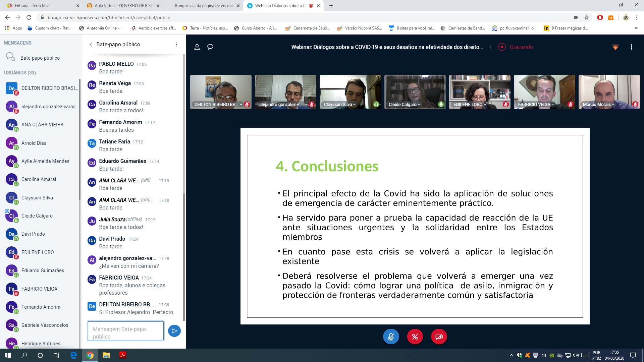Screen dimensions: 644x362
Task: Click the public chat message input field
Action: pyautogui.click(x=126, y=331)
